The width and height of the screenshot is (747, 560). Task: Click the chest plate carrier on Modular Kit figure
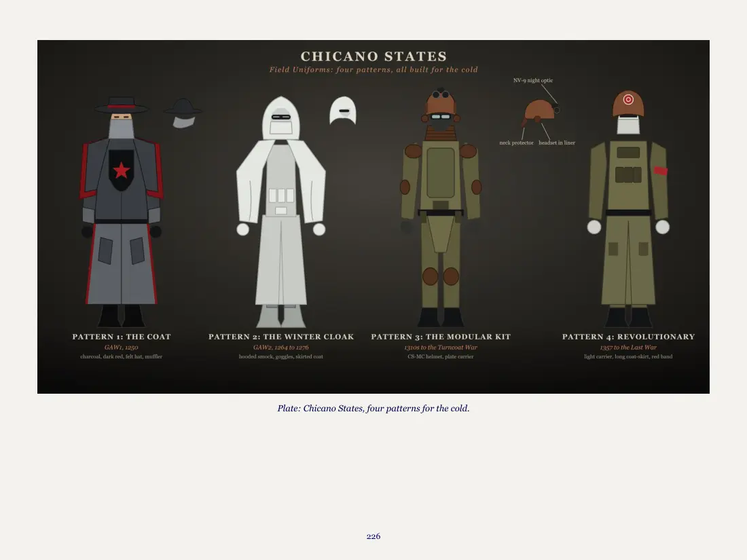point(441,172)
